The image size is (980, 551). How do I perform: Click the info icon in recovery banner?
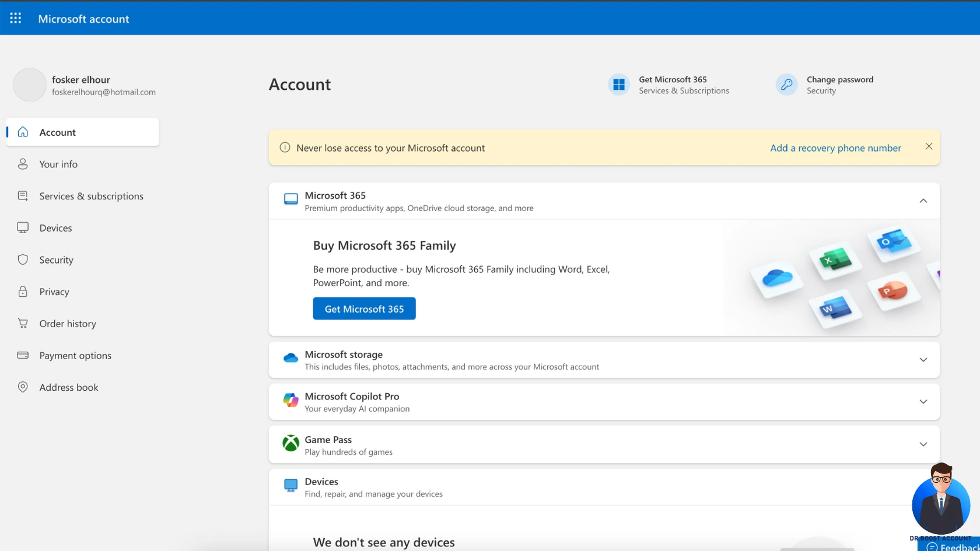[285, 148]
